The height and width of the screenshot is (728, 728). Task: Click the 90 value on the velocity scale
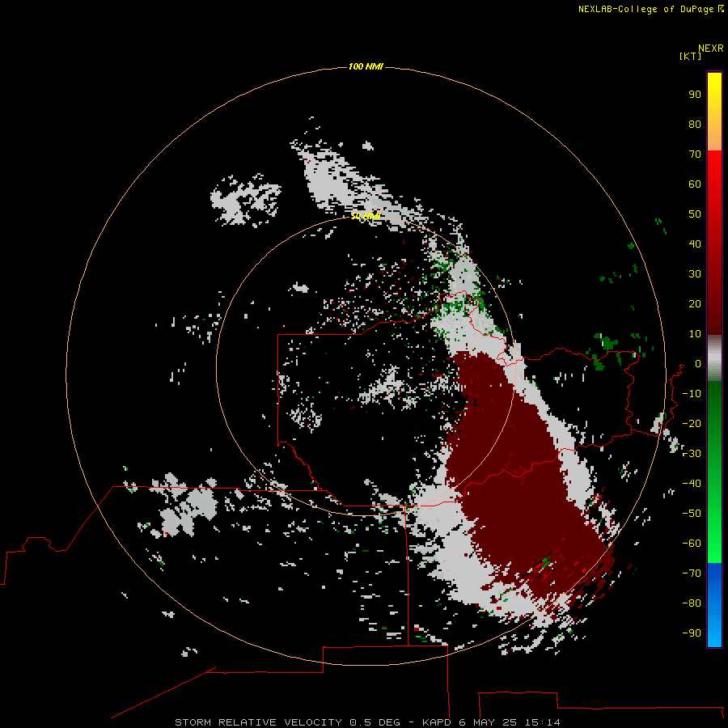695,95
